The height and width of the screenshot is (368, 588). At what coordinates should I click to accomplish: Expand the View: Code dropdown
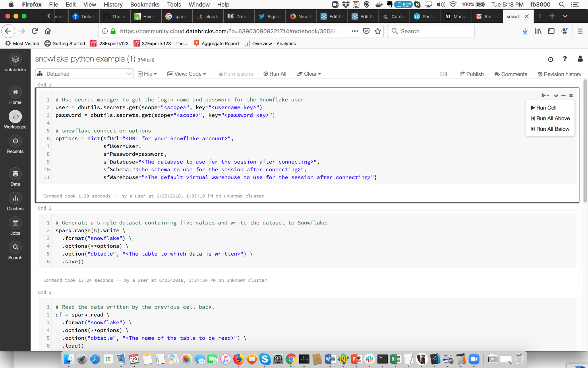coord(187,74)
